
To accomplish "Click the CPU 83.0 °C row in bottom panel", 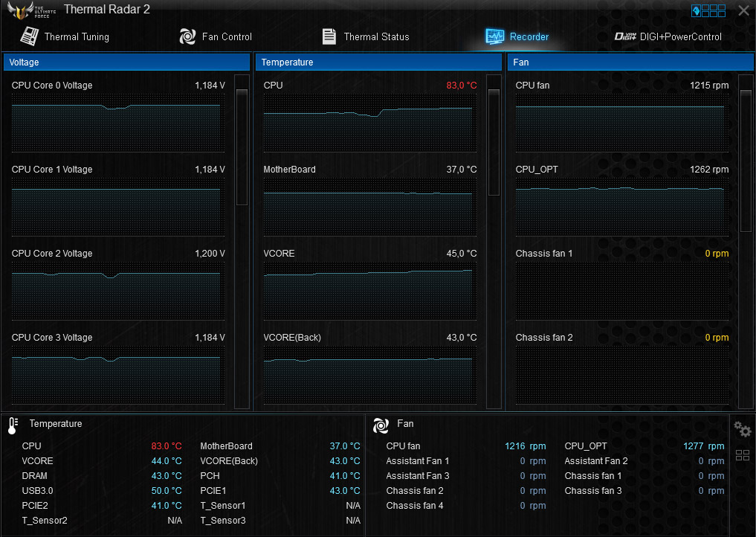I will click(102, 446).
